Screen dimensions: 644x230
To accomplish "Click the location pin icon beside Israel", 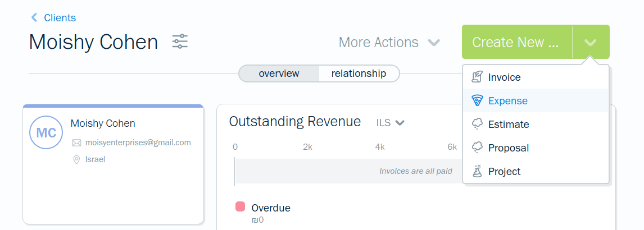I will coord(76,160).
